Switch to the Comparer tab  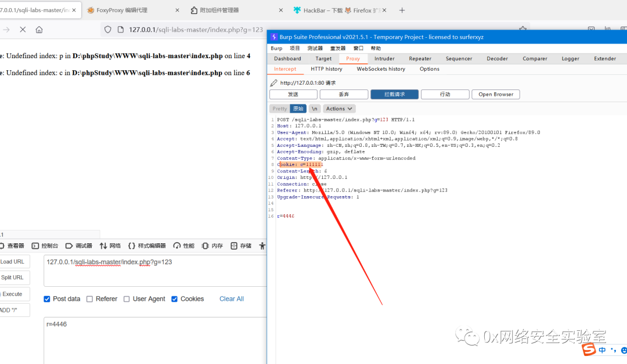click(x=535, y=59)
